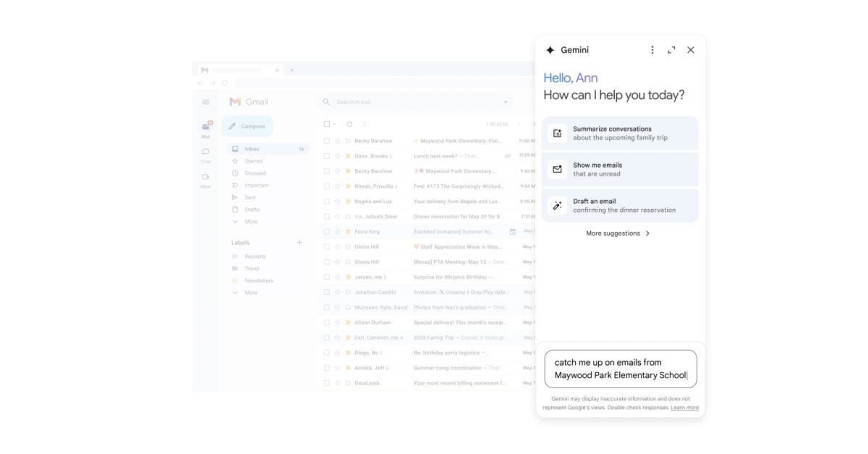
Task: Expand More suggestions in Gemini
Action: point(618,234)
